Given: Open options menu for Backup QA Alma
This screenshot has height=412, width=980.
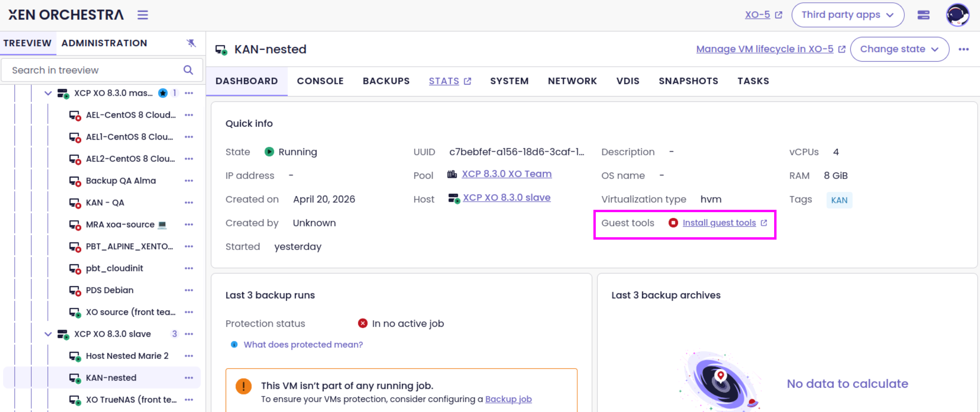Looking at the screenshot, I should click(x=189, y=180).
